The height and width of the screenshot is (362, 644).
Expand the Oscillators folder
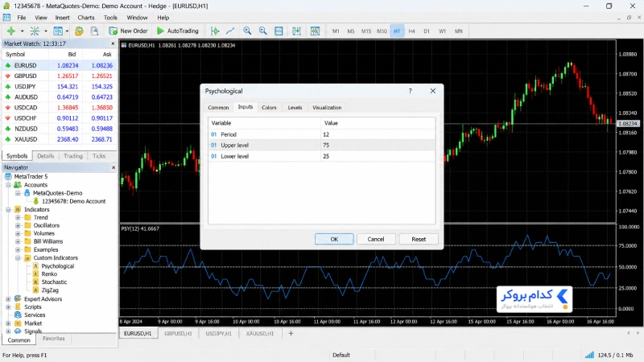[x=18, y=226]
